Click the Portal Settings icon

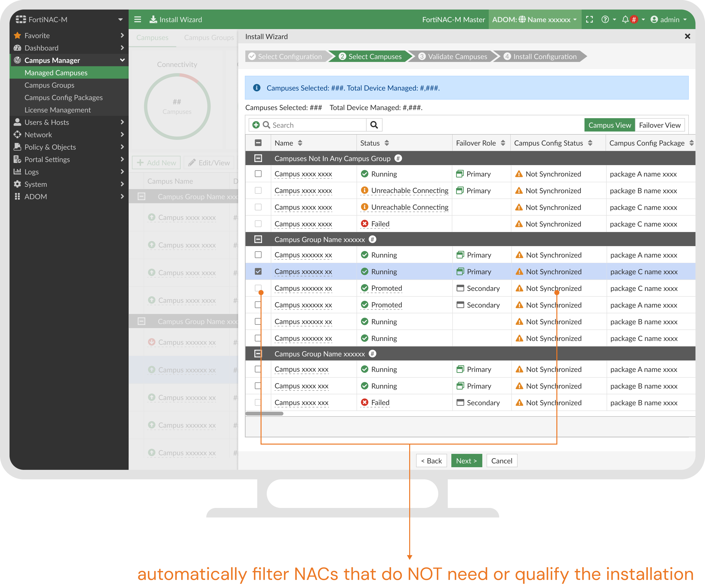pos(17,159)
